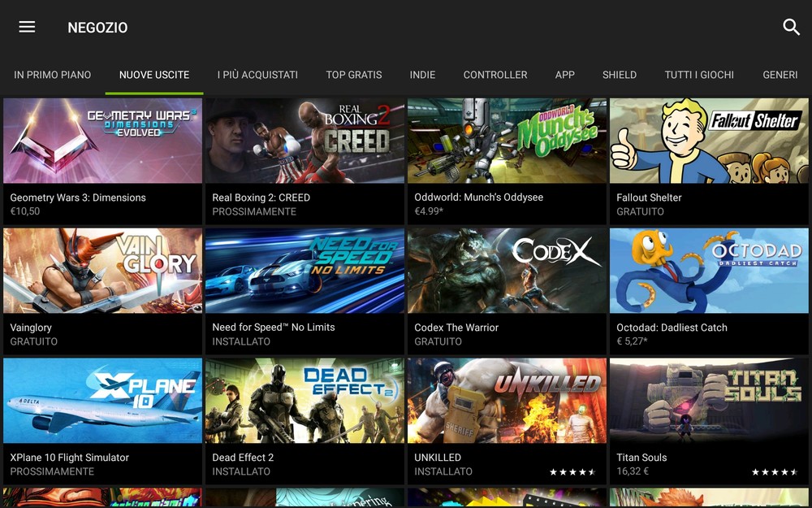
Task: Open Oddworld Munch's Oddysee artwork
Action: coord(507,141)
